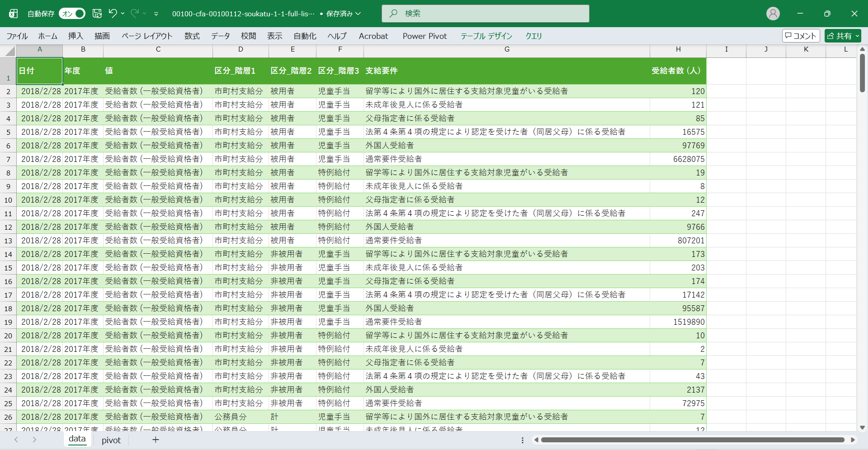Expand Customize Quick Access Toolbar menu
Screen dimensions: 868x450
156,14
